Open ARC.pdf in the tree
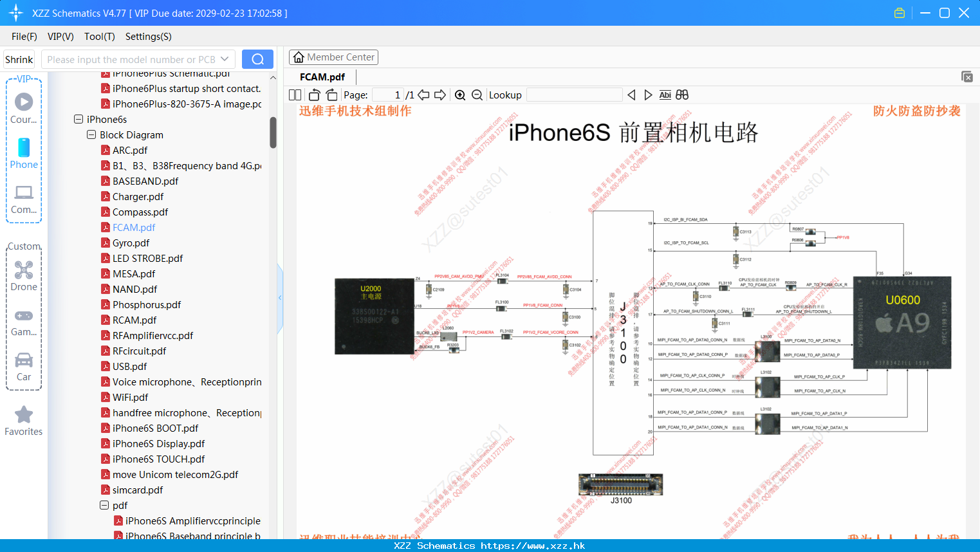Screen dimensions: 980x552 click(x=130, y=150)
